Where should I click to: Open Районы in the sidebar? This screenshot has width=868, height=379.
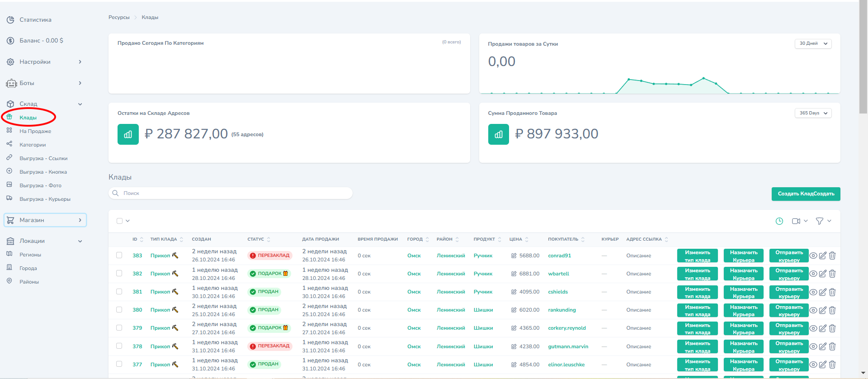tap(29, 282)
